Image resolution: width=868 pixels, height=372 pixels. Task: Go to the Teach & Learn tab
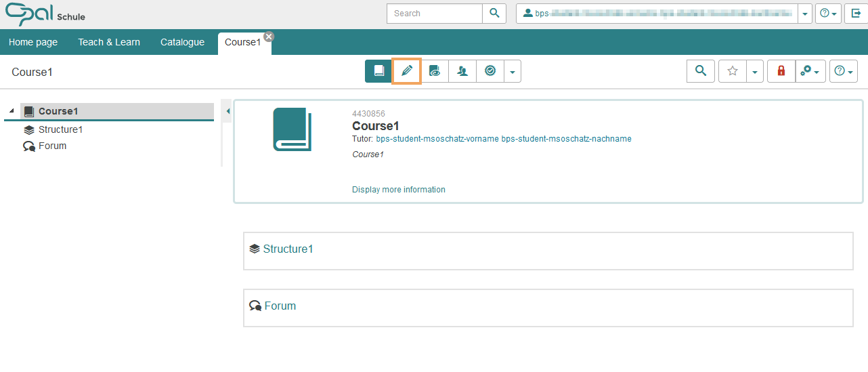click(109, 42)
